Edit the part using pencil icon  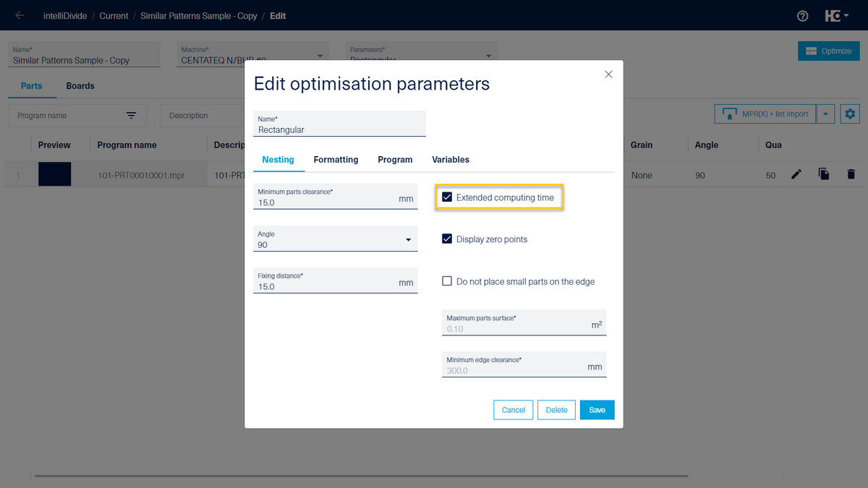click(796, 174)
